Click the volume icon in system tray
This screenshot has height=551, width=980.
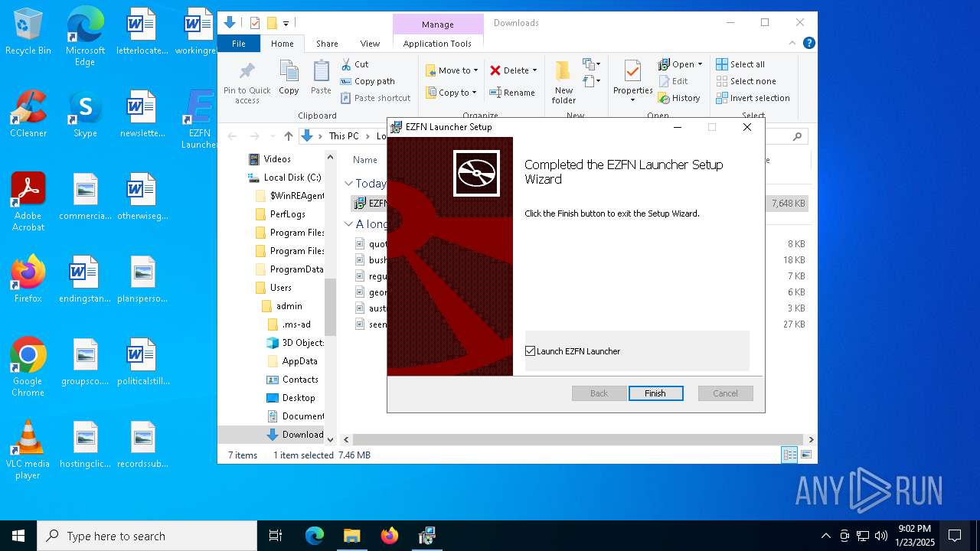tap(881, 536)
